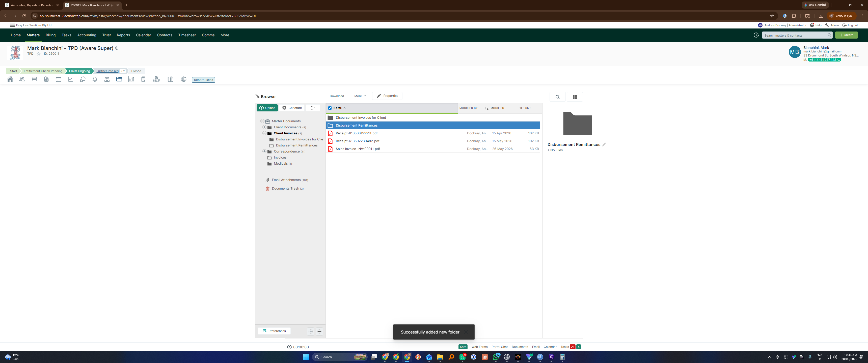868x363 pixels.
Task: Open the bar chart icon in matter toolbar
Action: pos(131,79)
